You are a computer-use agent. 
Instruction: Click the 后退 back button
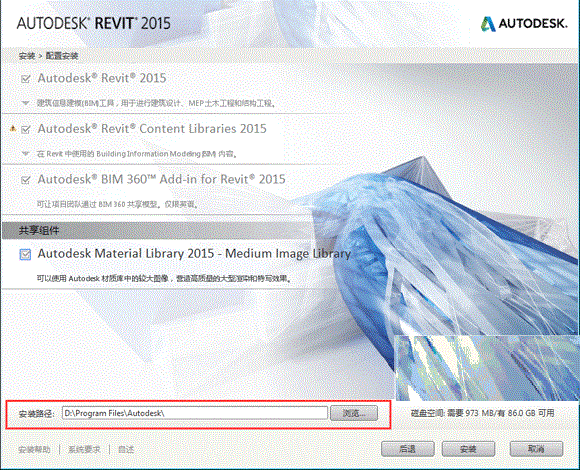[x=408, y=449]
